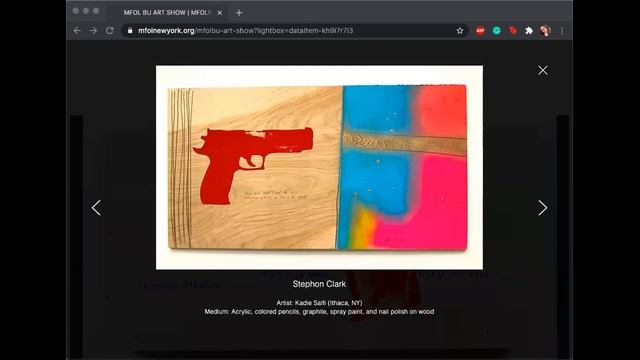This screenshot has height=360, width=640.
Task: Click the Stephon Clark title text
Action: coord(319,284)
